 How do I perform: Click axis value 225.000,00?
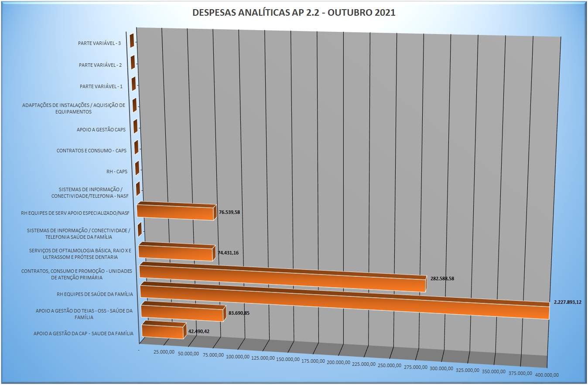click(x=364, y=365)
